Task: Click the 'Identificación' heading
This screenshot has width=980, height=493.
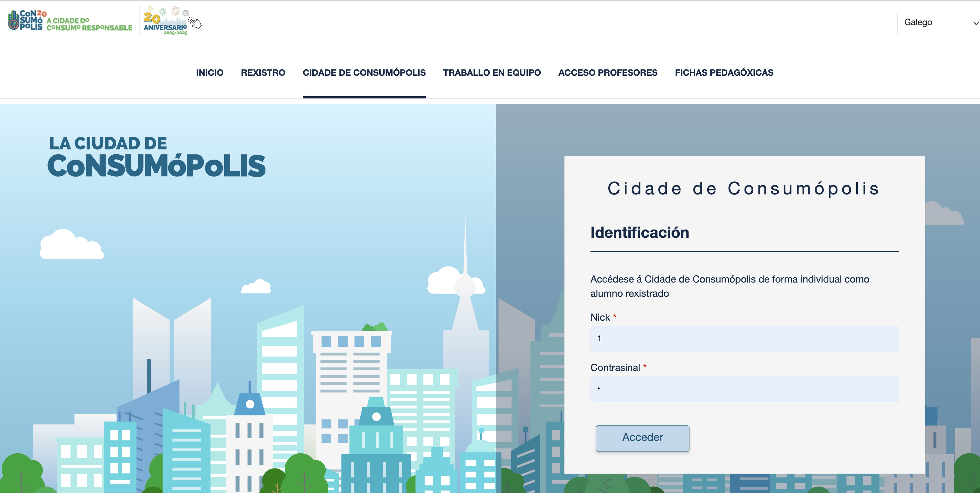Action: click(640, 232)
